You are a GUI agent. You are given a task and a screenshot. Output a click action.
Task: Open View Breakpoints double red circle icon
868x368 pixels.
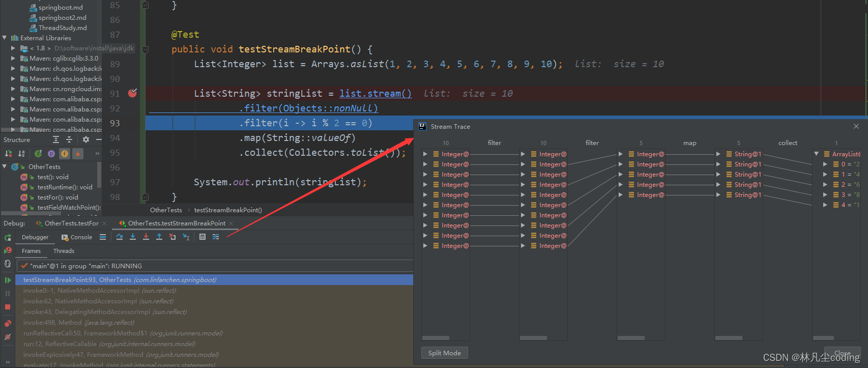8,324
